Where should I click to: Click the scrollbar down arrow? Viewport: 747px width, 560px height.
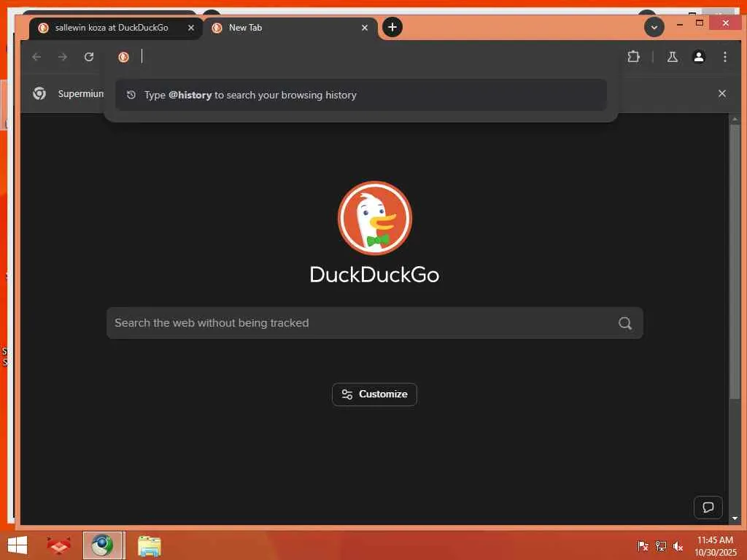735,518
